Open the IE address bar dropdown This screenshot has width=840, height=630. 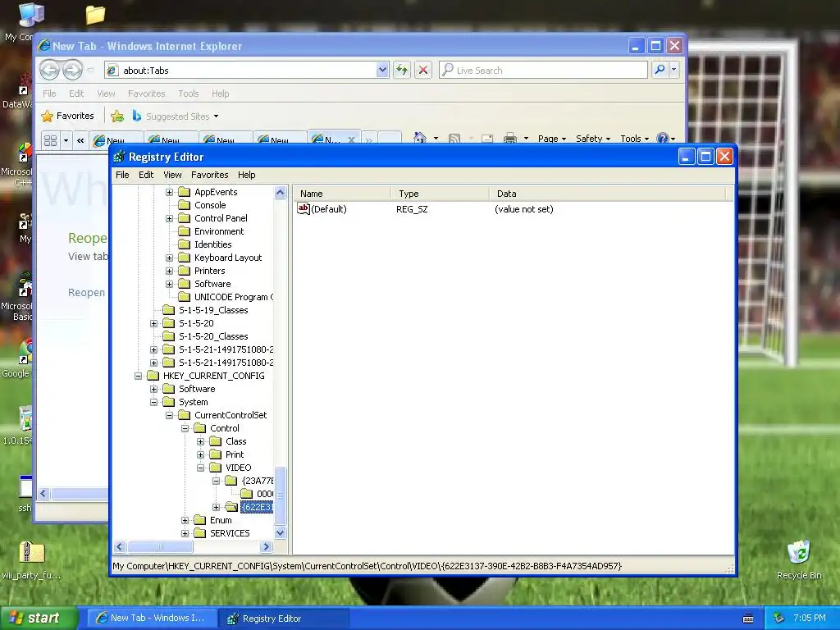[382, 71]
